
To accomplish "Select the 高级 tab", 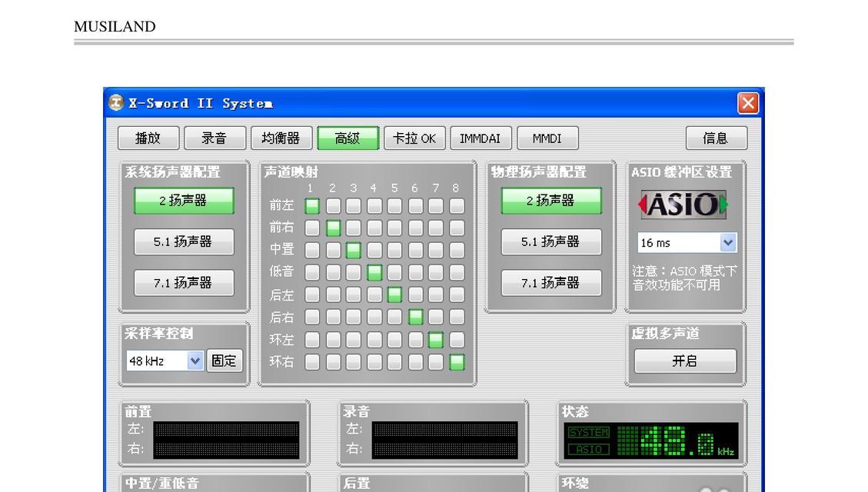I will click(x=348, y=138).
